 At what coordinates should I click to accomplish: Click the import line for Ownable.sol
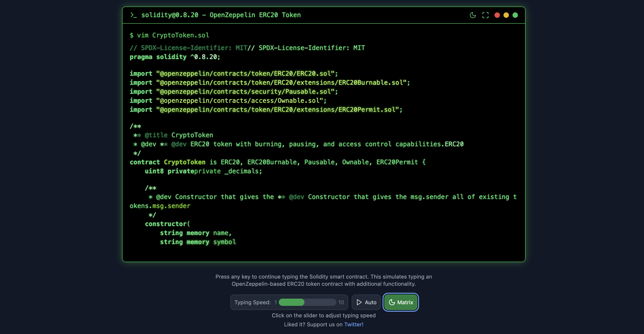coord(228,101)
